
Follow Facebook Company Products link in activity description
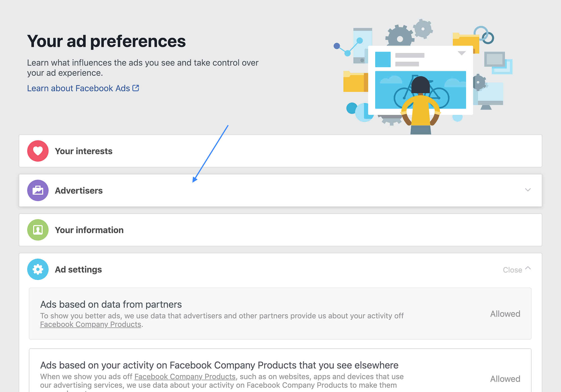pos(185,377)
